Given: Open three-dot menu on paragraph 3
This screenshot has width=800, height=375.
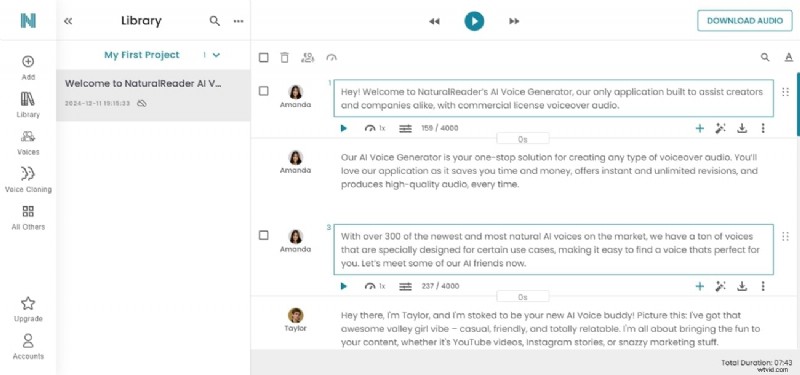Looking at the screenshot, I should pos(763,286).
